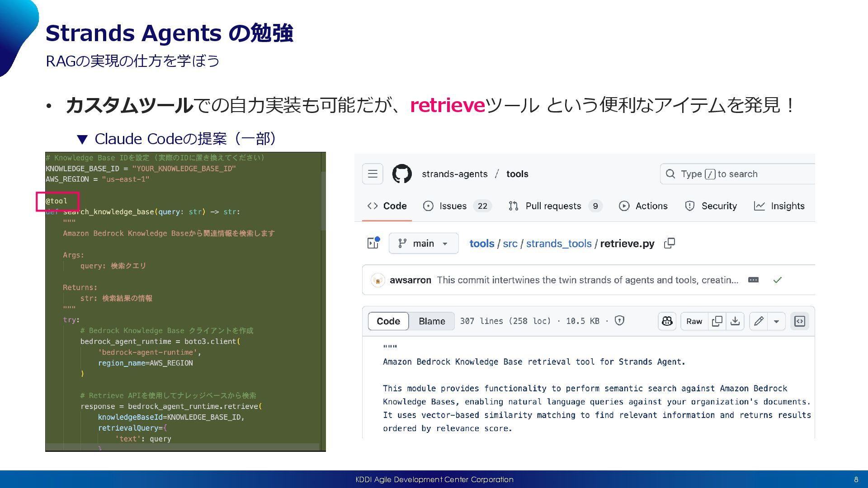View the Insights tab
The width and height of the screenshot is (868, 488).
[x=779, y=206]
